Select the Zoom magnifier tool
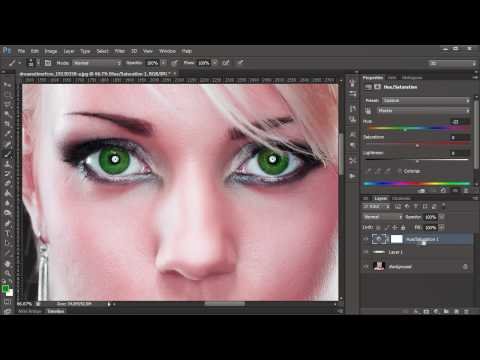This screenshot has width=480, height=360. pos(7,273)
